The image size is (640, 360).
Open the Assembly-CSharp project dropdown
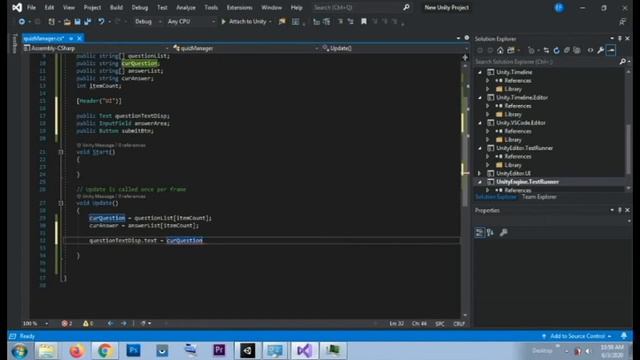point(97,48)
